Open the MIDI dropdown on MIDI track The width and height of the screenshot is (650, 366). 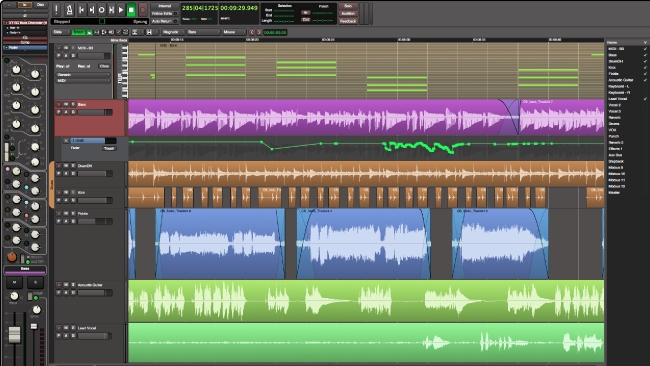[83, 80]
